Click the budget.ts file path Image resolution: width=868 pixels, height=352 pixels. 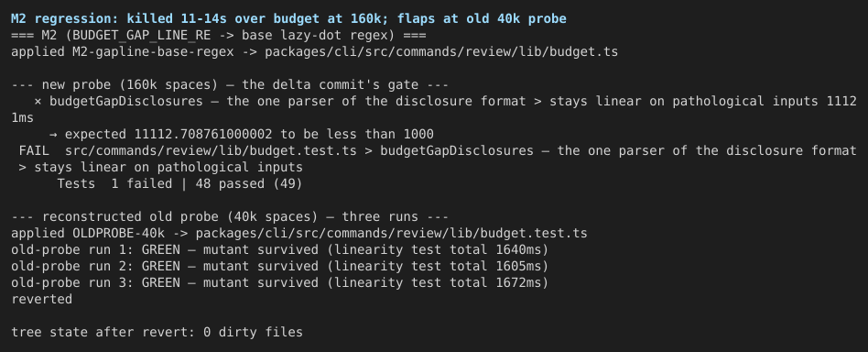tap(441, 52)
